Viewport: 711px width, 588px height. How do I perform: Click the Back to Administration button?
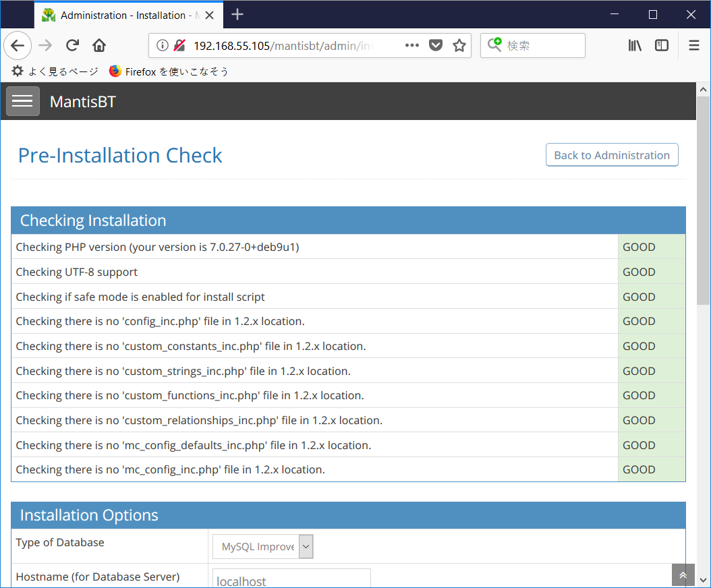pyautogui.click(x=611, y=154)
